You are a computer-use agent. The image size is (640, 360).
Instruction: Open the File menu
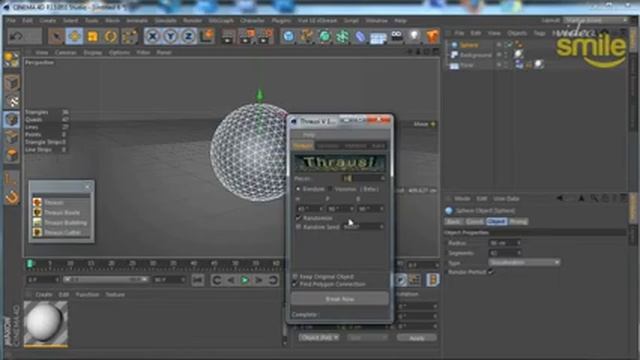click(11, 20)
